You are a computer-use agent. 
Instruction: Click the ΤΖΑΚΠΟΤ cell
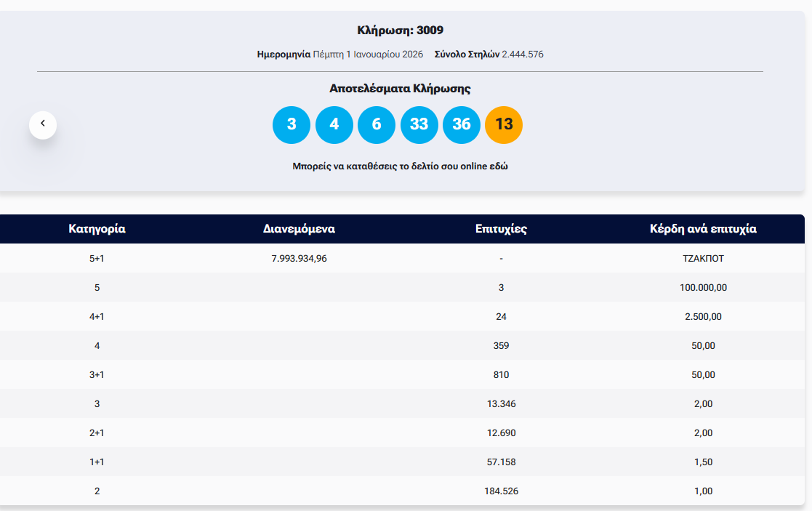(703, 258)
